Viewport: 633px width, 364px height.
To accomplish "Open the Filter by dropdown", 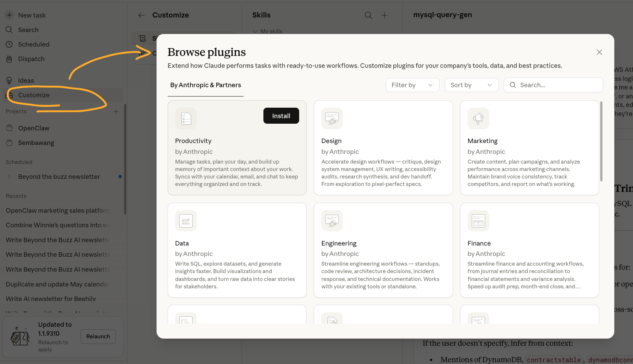I will (412, 85).
